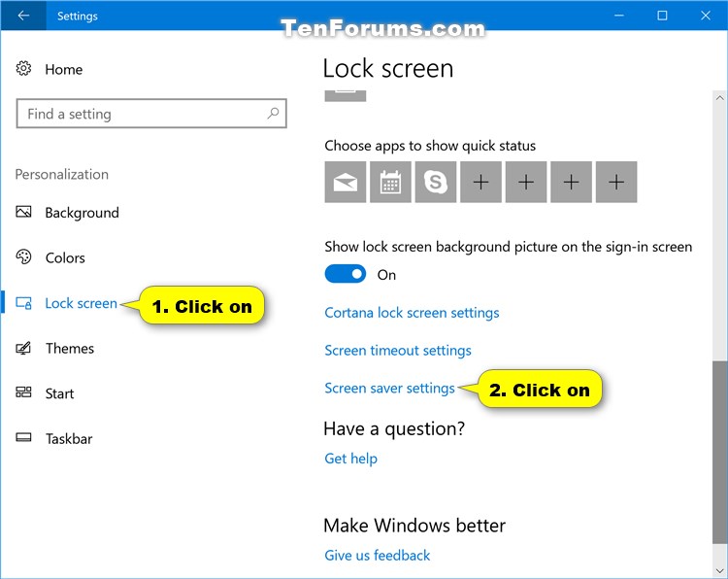Open Home via the gear icon

pyautogui.click(x=23, y=68)
